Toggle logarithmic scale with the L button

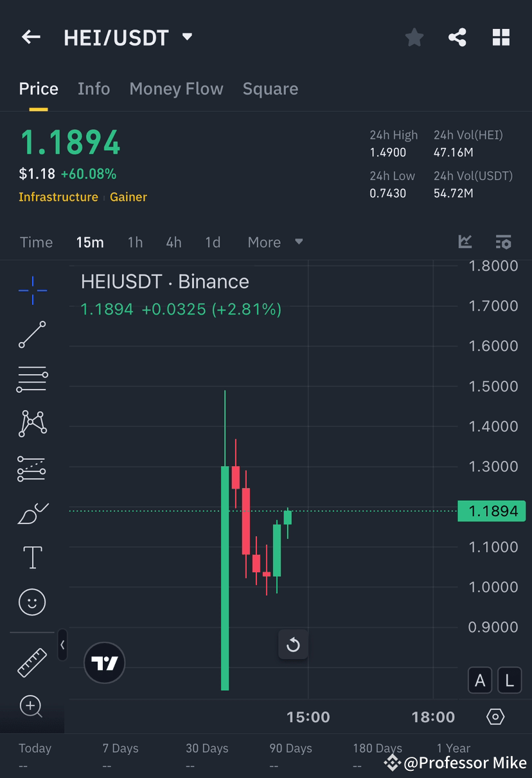coord(510,680)
